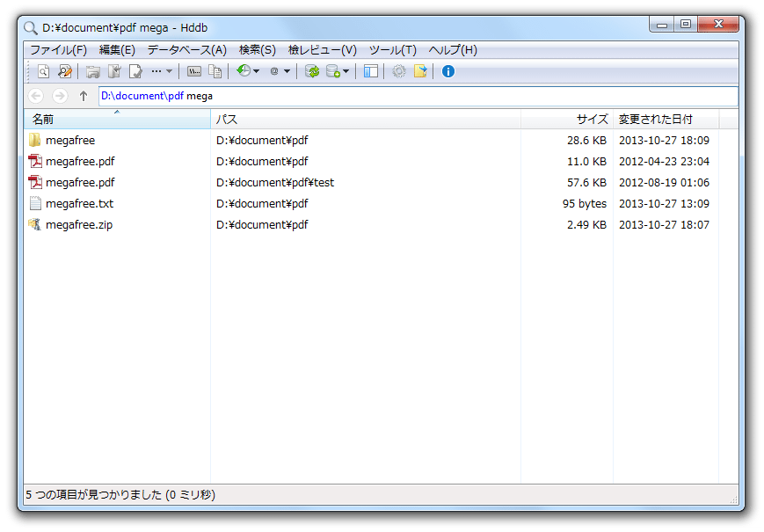Click the date 2012-04-23 23:04
Screen dimensions: 764x532
point(664,161)
